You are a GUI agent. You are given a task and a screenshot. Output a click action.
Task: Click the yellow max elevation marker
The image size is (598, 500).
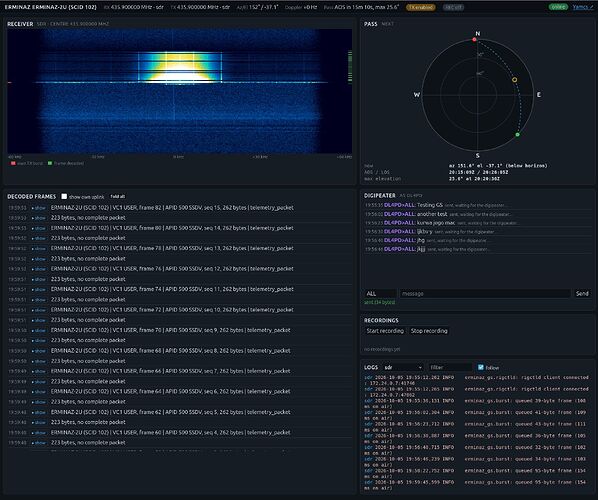(514, 80)
